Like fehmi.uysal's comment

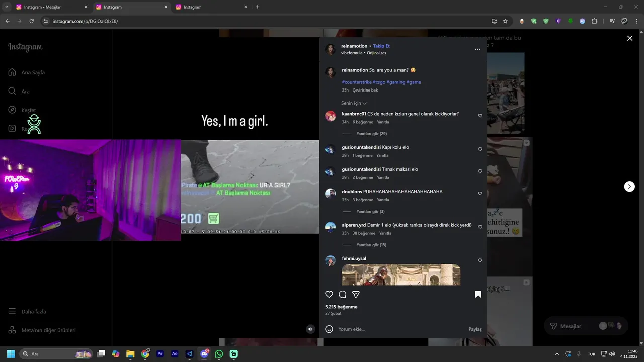pos(480,260)
